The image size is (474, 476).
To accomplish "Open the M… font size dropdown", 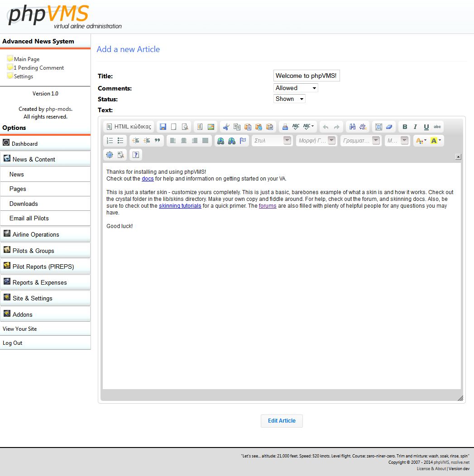I will pyautogui.click(x=397, y=141).
